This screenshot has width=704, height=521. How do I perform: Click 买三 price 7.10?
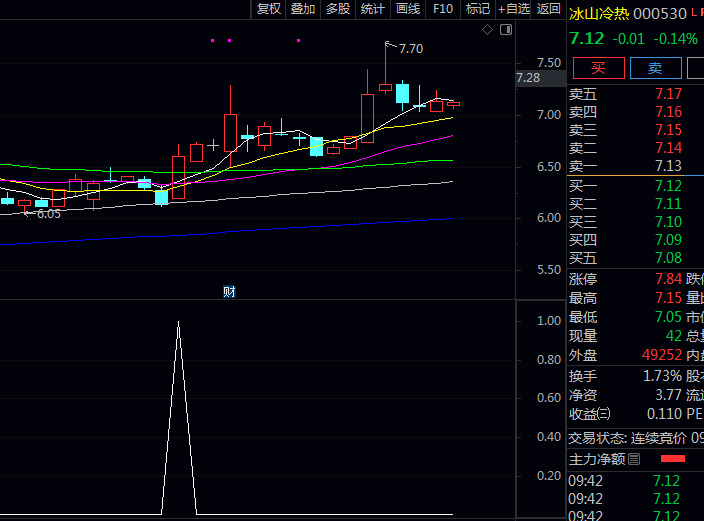tap(668, 222)
